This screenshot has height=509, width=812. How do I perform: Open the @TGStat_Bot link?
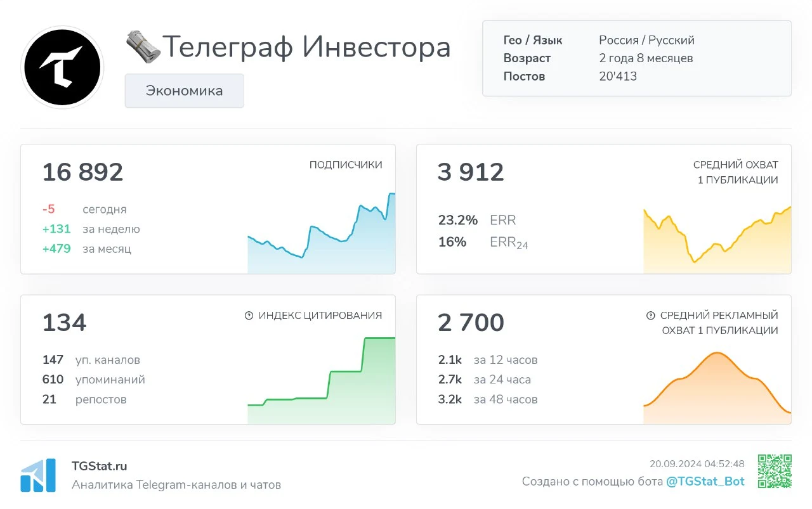pos(705,481)
